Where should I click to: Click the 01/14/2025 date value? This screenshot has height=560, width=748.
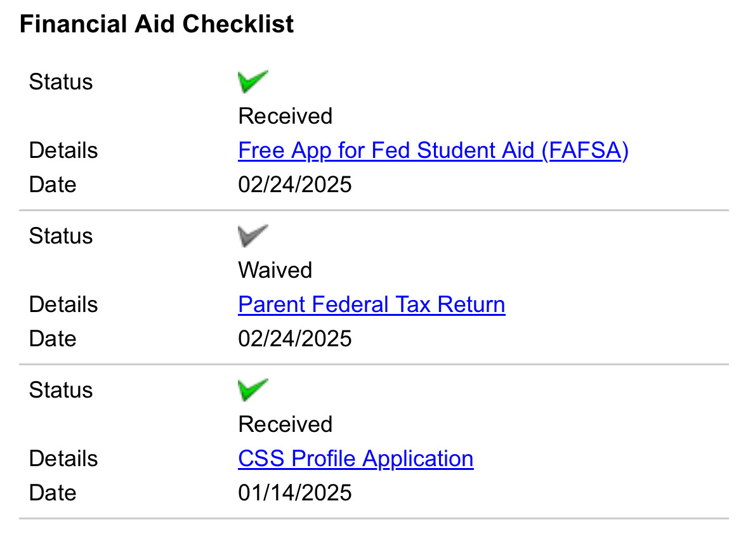[x=295, y=493]
